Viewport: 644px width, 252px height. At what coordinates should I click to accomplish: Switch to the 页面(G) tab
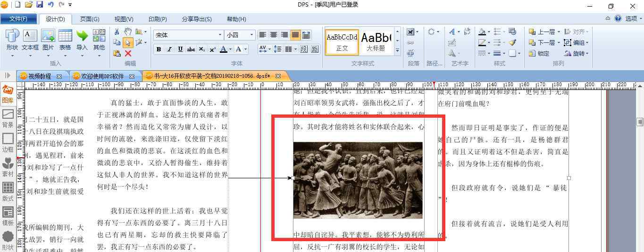click(90, 19)
